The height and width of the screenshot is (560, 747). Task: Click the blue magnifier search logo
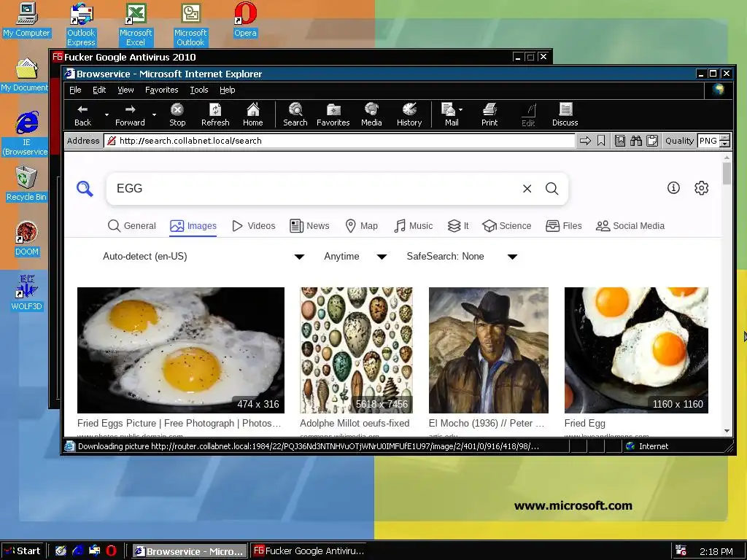tap(85, 189)
